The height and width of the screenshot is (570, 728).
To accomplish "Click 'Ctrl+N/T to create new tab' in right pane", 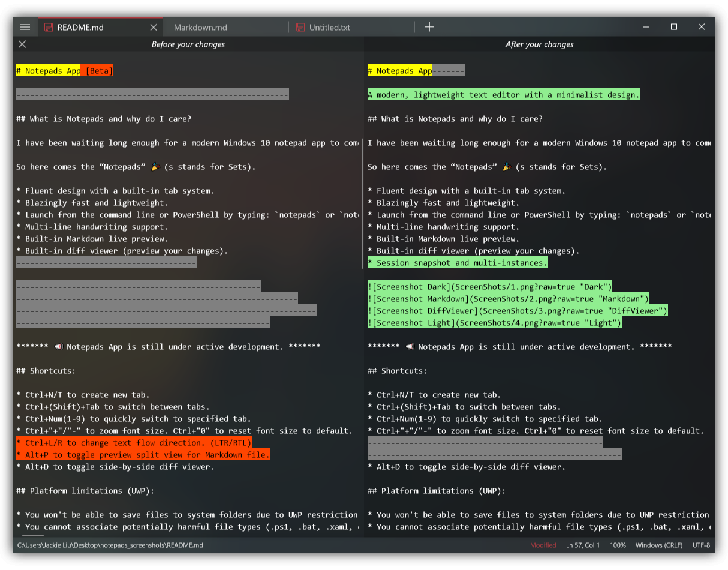I will coord(434,395).
